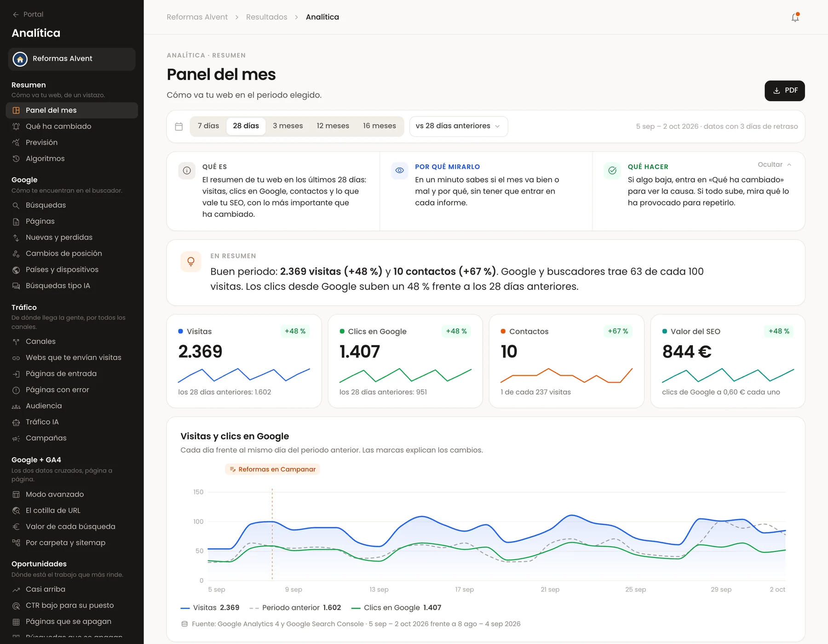Open the Visitas metric card
Viewport: 828px width, 644px height.
coord(244,361)
